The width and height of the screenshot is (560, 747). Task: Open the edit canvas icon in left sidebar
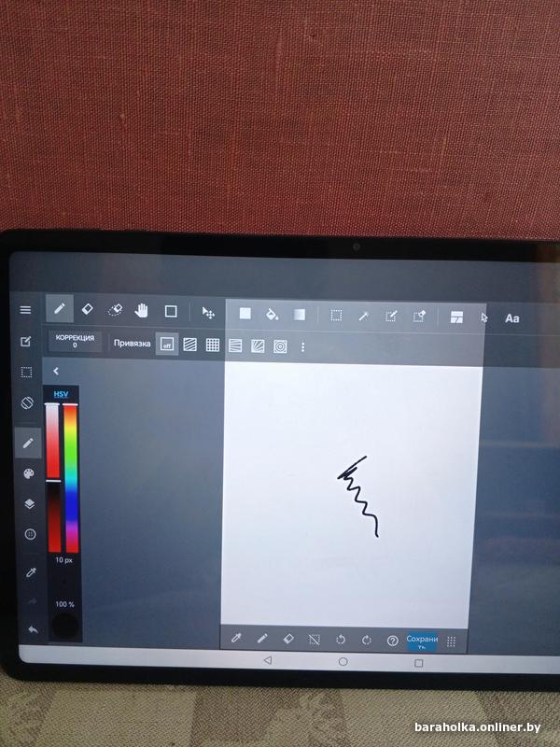click(x=26, y=341)
